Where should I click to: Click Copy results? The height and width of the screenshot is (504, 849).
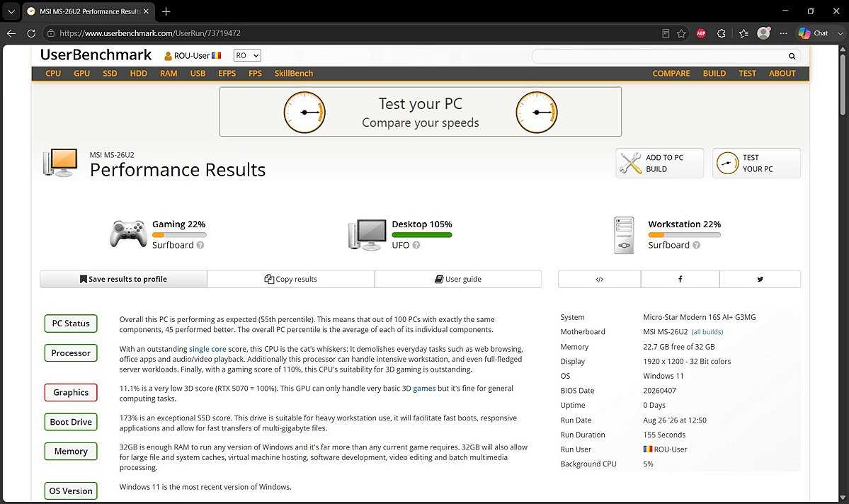[x=291, y=280]
